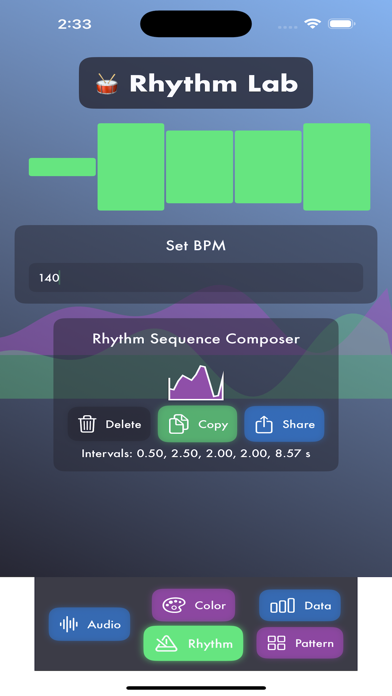
Task: Tap the Pattern grid icon
Action: coord(277,643)
